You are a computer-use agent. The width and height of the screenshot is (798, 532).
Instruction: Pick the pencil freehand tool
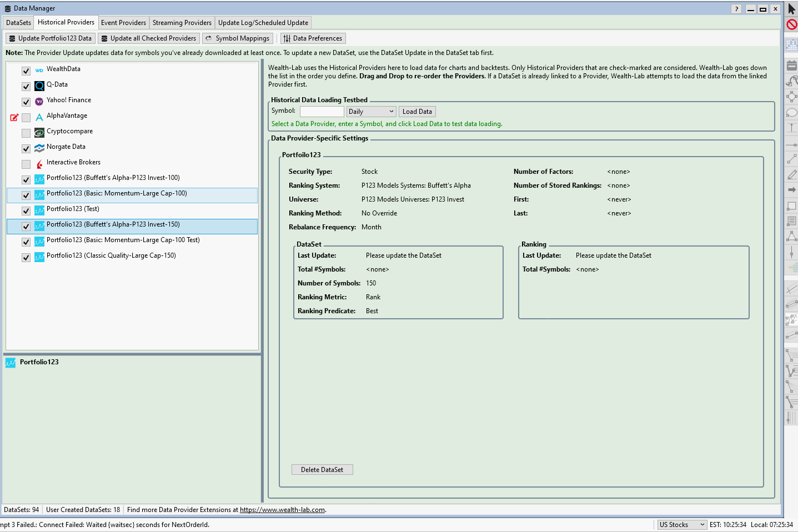click(792, 175)
